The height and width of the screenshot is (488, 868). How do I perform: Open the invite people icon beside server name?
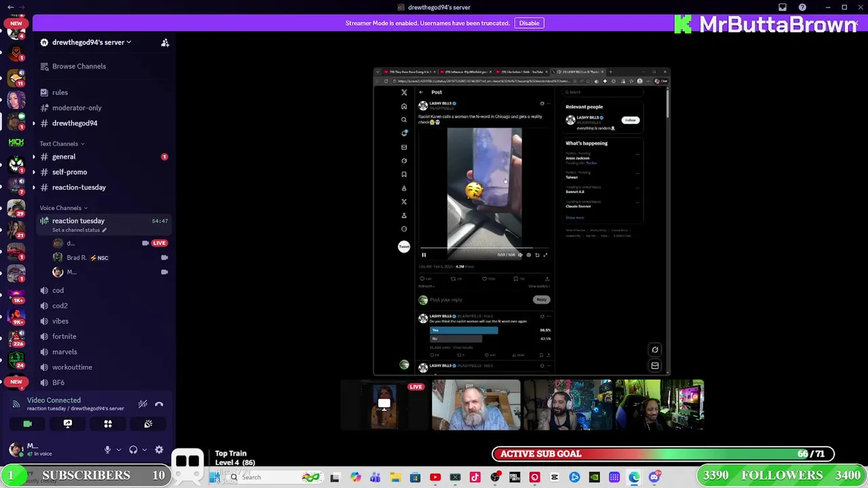tap(165, 43)
